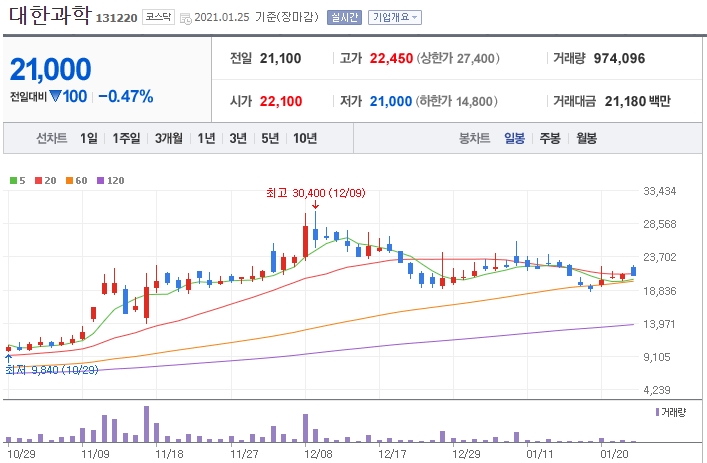Image resolution: width=707 pixels, height=463 pixels.
Task: Click the green 5-day moving average swatch
Action: [x=14, y=181]
